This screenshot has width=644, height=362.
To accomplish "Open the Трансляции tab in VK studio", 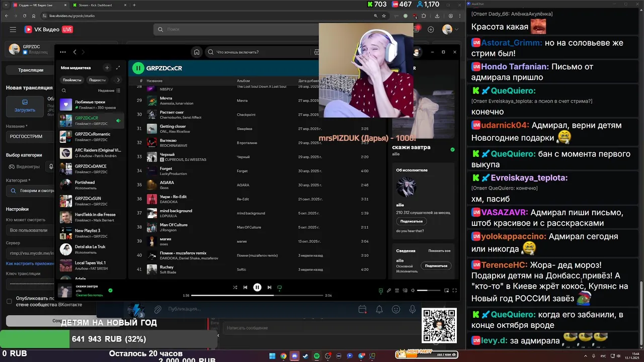I will click(31, 70).
